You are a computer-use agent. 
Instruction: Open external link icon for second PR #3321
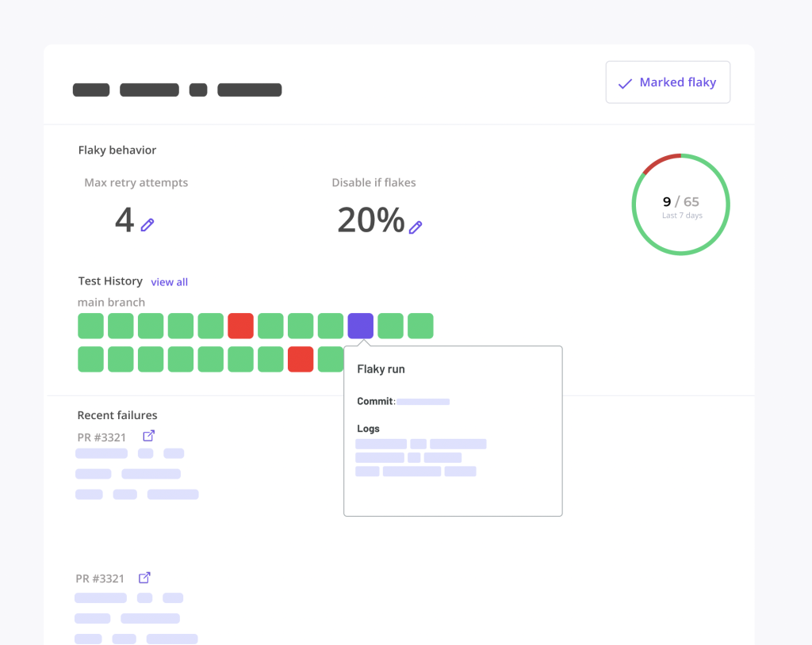coord(145,578)
